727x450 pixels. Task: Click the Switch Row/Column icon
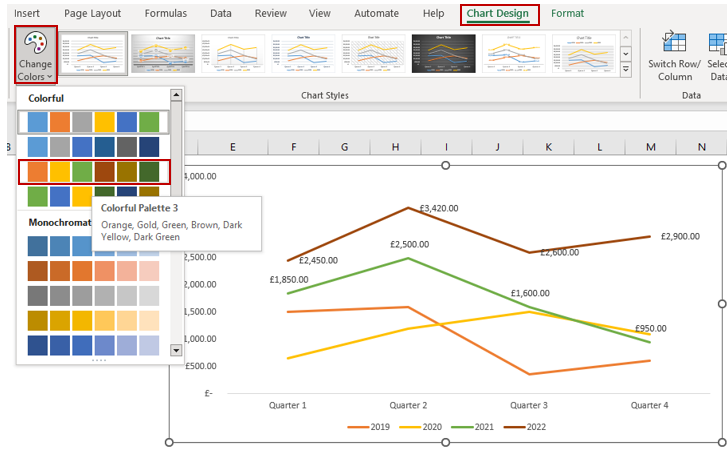click(674, 42)
